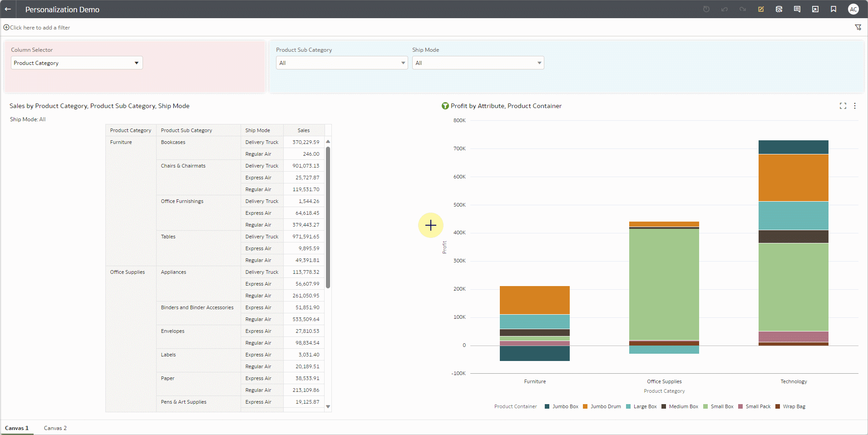Open the Edit workbook pencil icon

point(761,9)
